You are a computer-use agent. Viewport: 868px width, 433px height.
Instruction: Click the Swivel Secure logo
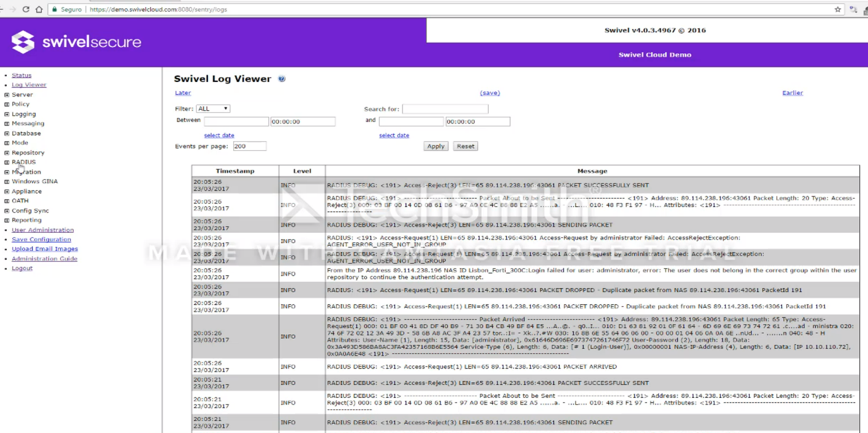pos(76,42)
